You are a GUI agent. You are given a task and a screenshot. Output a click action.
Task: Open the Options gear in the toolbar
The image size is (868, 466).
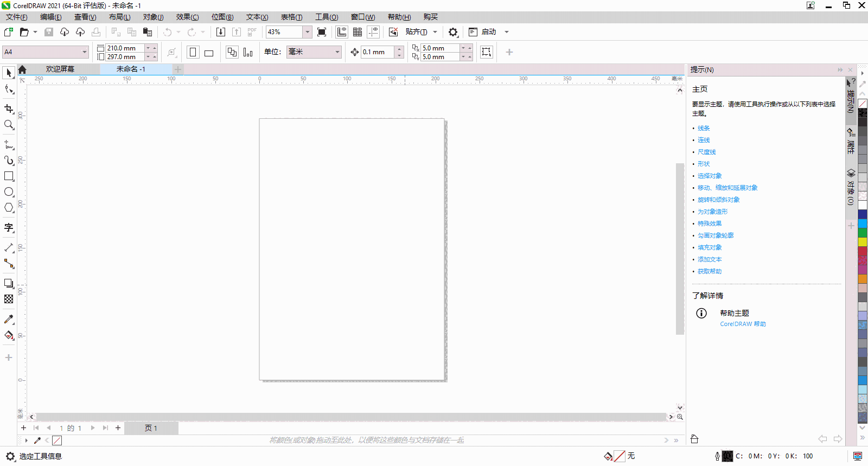(x=453, y=32)
